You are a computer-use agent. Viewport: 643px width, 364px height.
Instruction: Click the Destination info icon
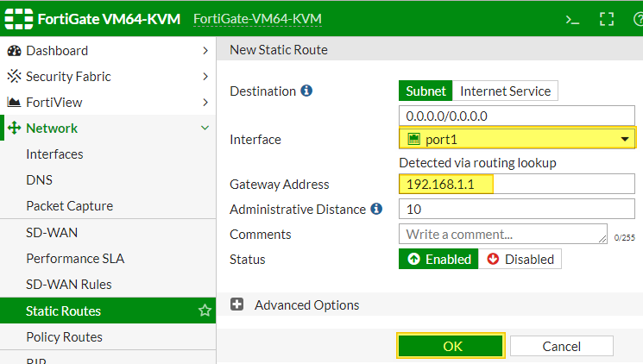[306, 91]
